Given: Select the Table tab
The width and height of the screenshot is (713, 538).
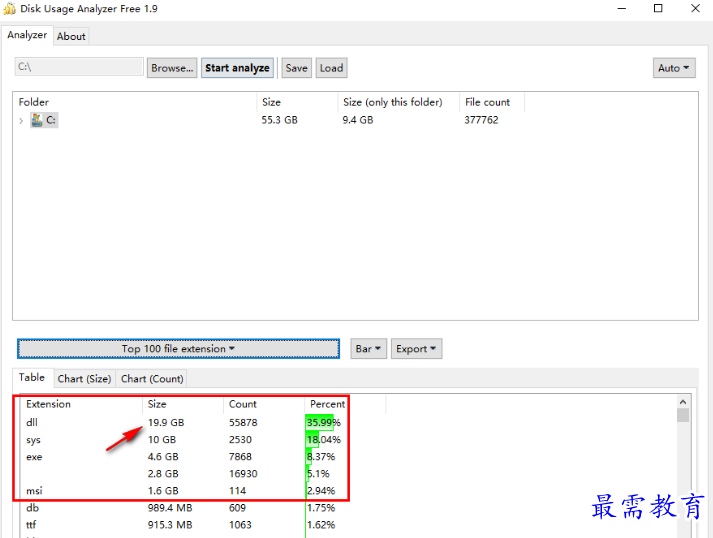Looking at the screenshot, I should tap(32, 378).
